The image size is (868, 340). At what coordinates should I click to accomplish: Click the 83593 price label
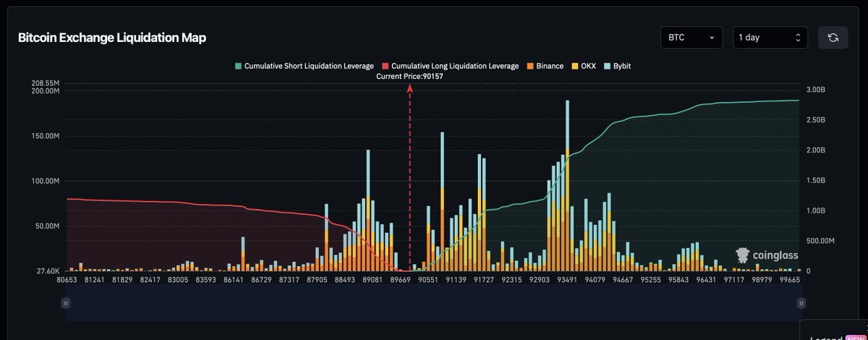(205, 279)
